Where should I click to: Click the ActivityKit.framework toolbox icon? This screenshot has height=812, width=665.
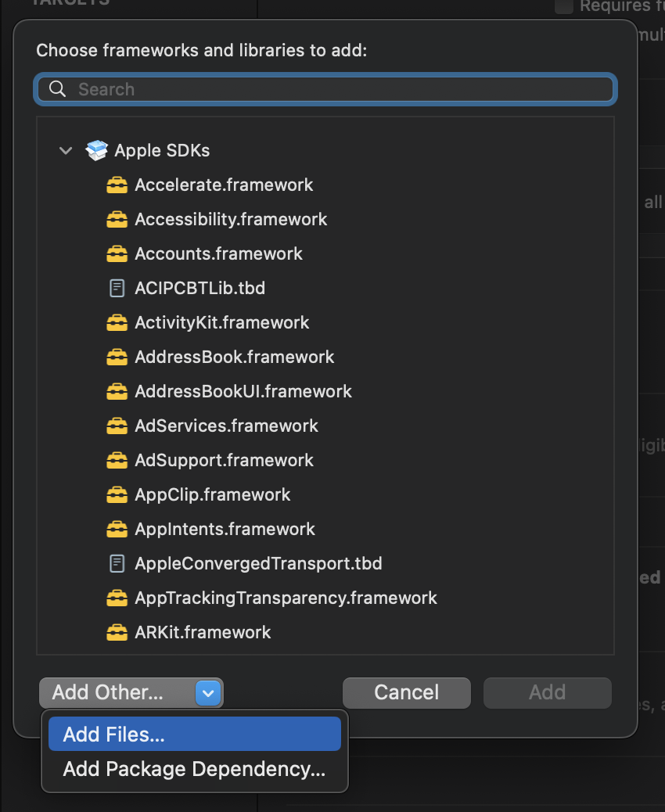click(x=117, y=322)
